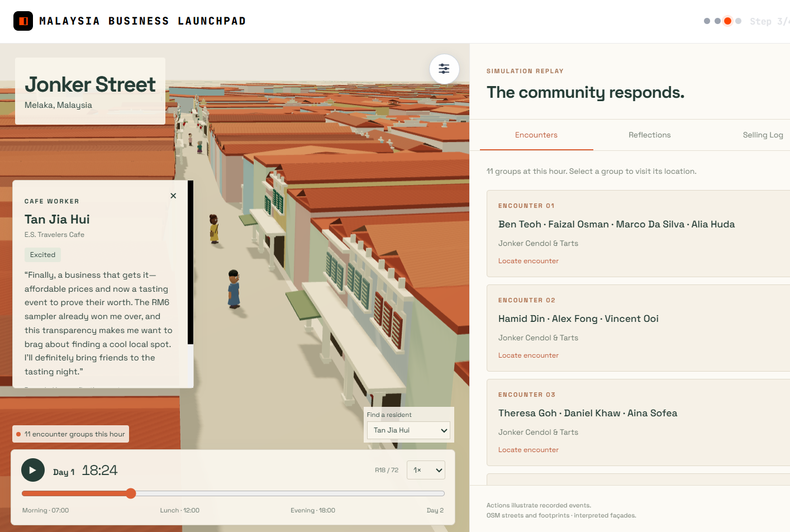Open the Selling Log tab
This screenshot has height=532, width=790.
[763, 135]
